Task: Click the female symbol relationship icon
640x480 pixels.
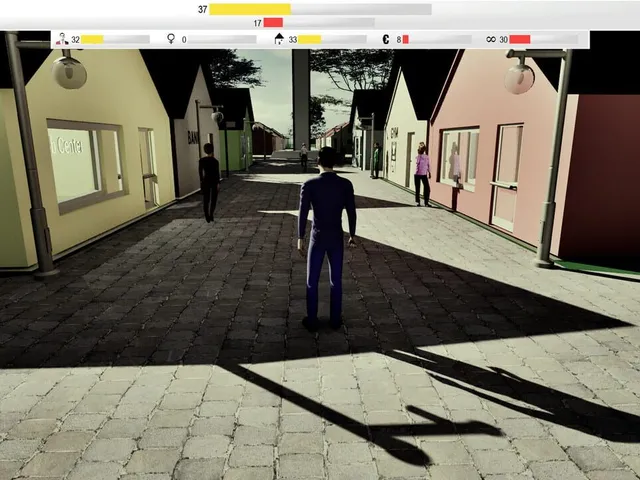Action: 171,39
